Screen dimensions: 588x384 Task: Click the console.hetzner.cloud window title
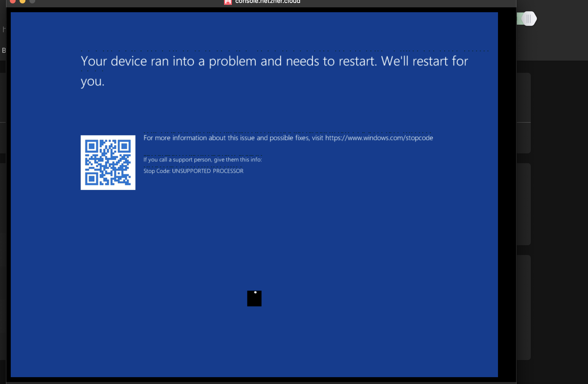pos(268,2)
